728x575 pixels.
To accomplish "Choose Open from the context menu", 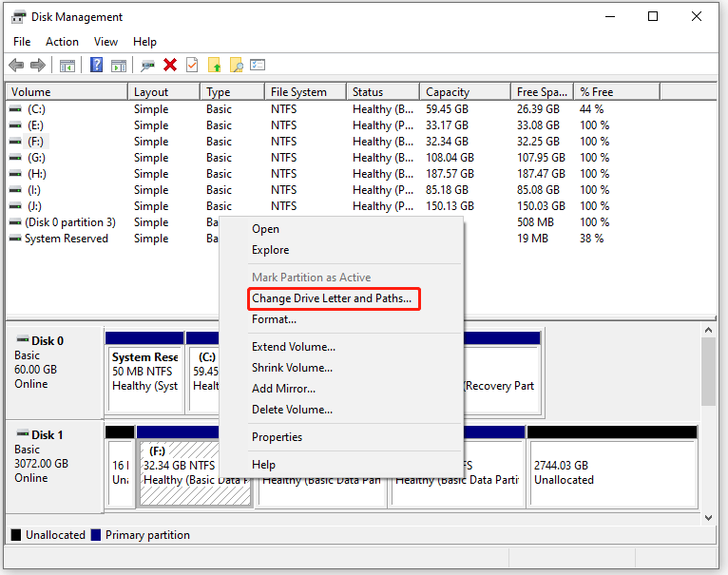I will point(341,229).
